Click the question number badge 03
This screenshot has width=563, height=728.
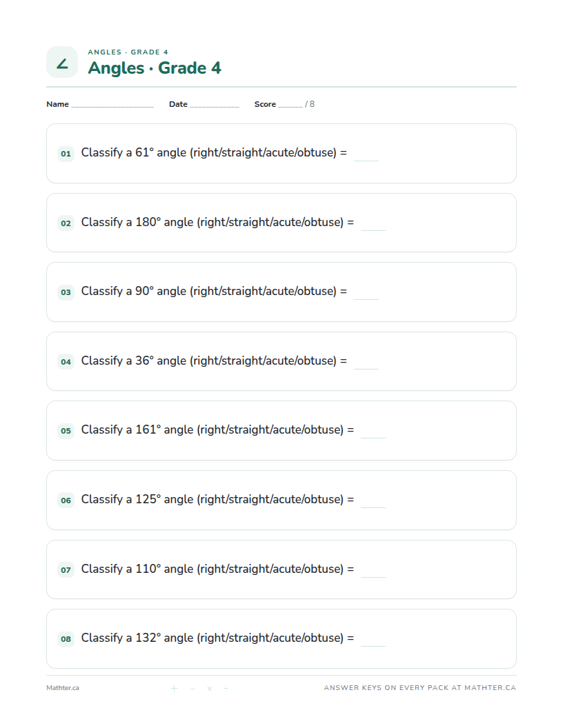(66, 292)
